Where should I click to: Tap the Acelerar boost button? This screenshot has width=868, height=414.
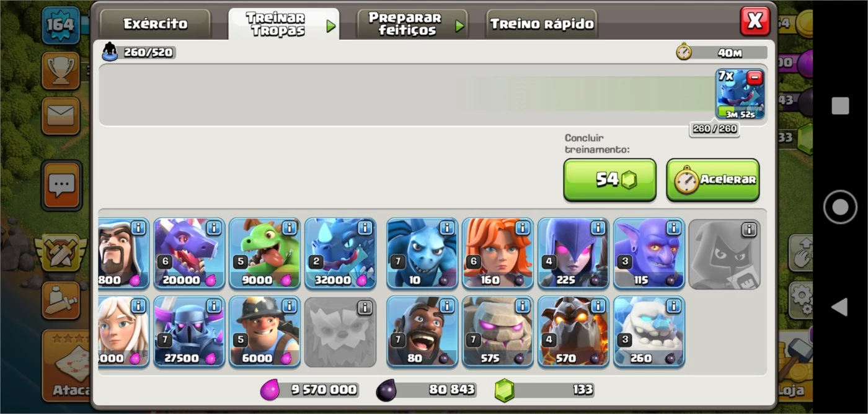pos(713,180)
